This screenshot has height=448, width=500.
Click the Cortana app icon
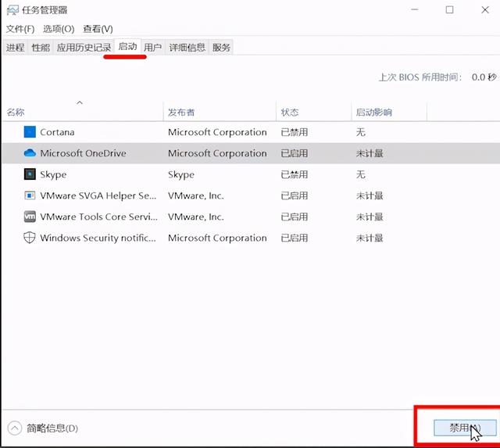30,132
